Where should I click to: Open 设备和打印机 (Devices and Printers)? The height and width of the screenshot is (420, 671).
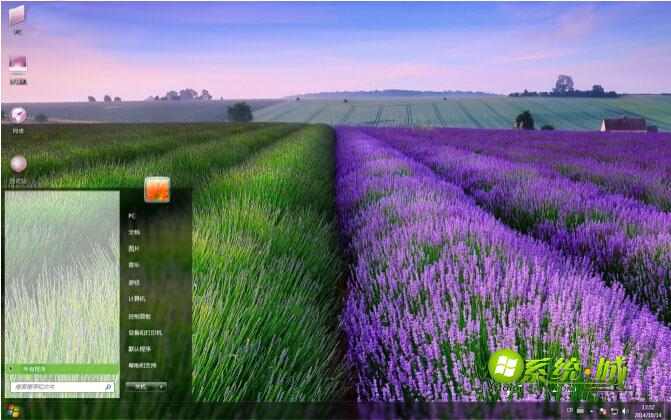(x=144, y=332)
